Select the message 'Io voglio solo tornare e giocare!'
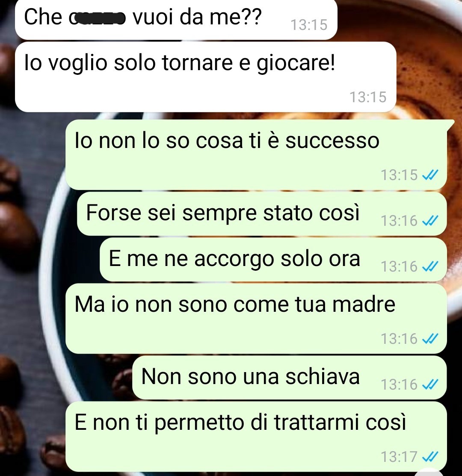Viewport: 462px width, 476px height. click(205, 77)
